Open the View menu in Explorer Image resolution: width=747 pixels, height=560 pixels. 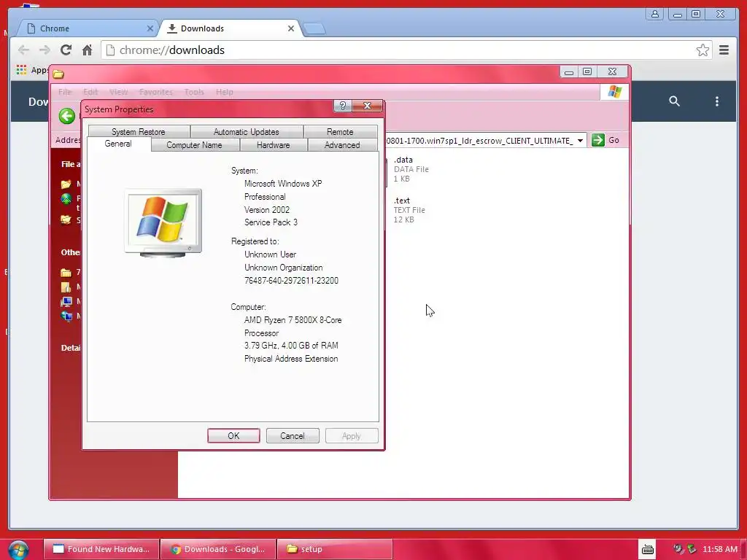click(x=118, y=92)
